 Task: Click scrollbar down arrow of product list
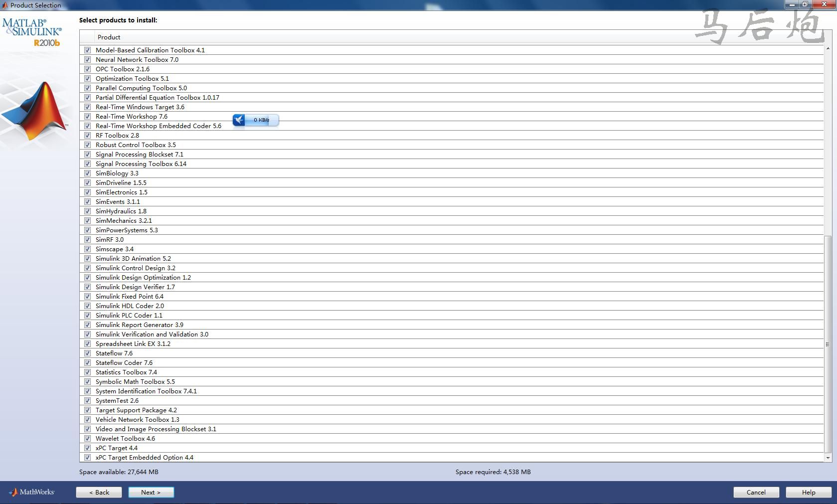point(828,458)
